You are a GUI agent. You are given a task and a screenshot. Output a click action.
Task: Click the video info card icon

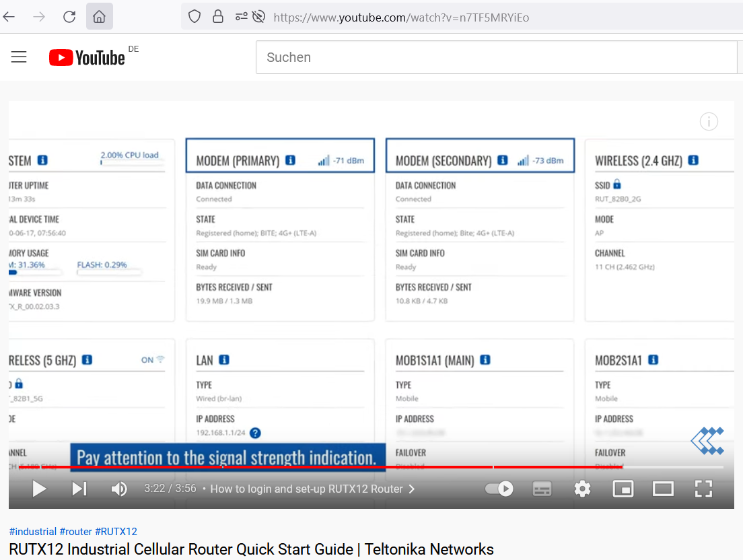tap(709, 122)
